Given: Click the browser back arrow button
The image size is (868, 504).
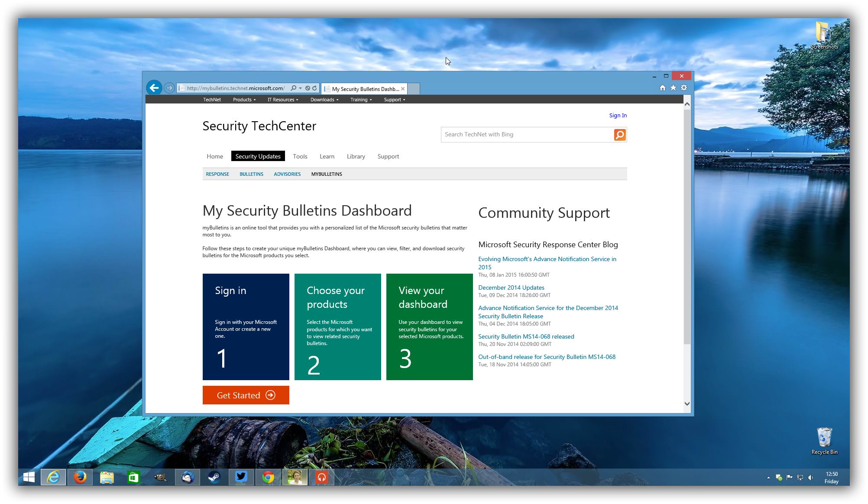Looking at the screenshot, I should [154, 88].
